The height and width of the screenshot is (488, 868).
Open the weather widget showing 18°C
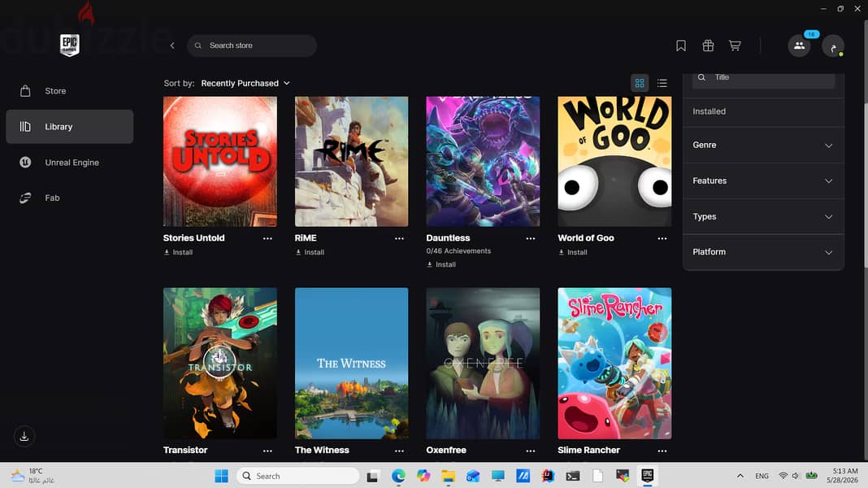[33, 476]
